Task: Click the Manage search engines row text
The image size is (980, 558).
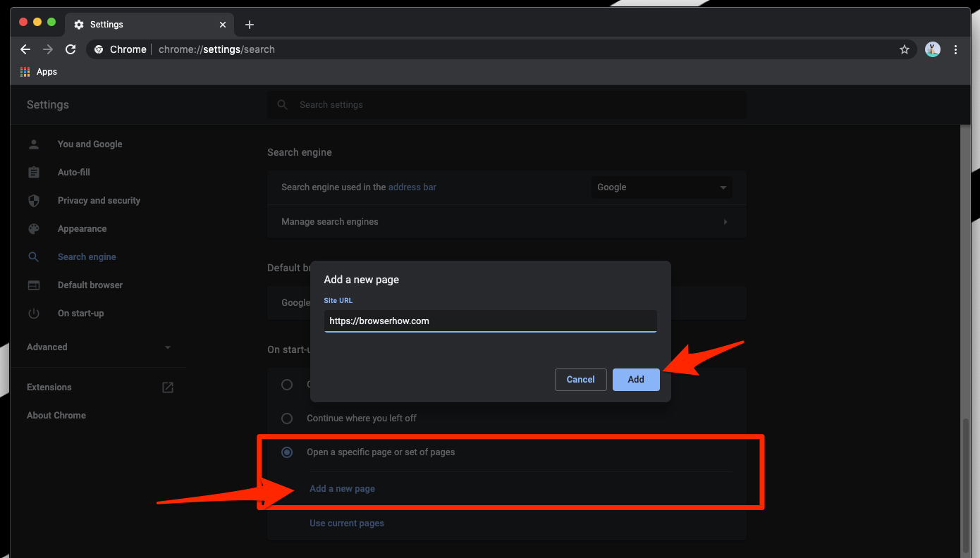Action: [330, 222]
